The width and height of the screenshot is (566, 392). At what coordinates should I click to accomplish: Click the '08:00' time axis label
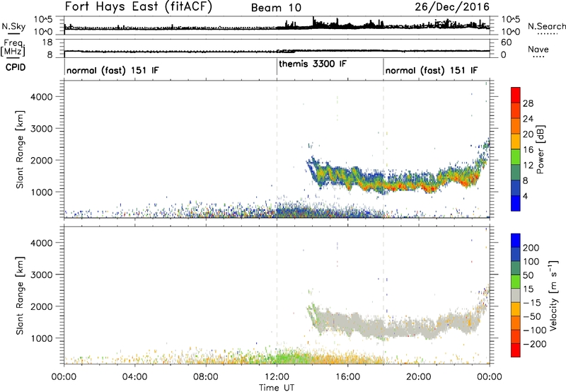coord(206,377)
